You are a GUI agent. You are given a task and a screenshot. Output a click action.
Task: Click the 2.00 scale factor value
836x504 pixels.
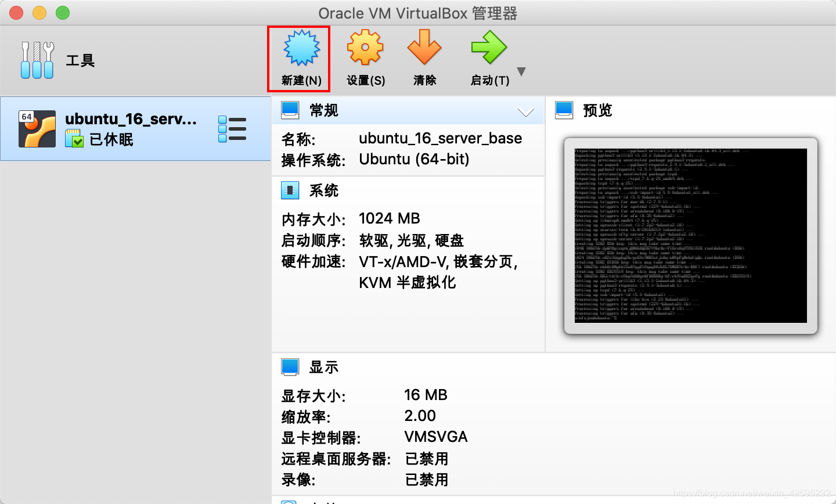tap(420, 416)
